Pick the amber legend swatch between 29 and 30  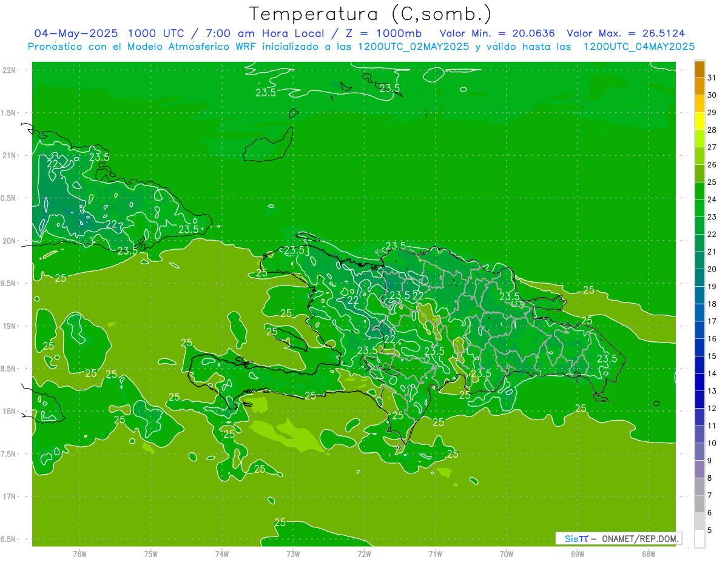pyautogui.click(x=699, y=104)
